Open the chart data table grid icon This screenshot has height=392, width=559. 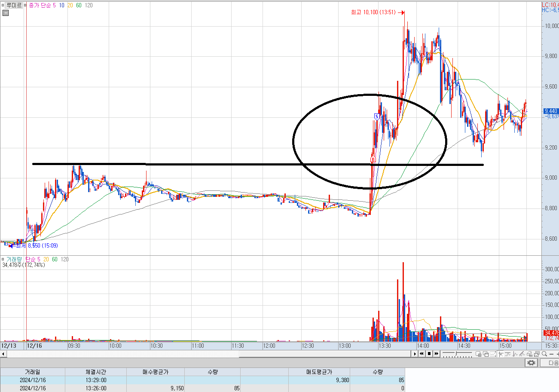tap(6, 13)
